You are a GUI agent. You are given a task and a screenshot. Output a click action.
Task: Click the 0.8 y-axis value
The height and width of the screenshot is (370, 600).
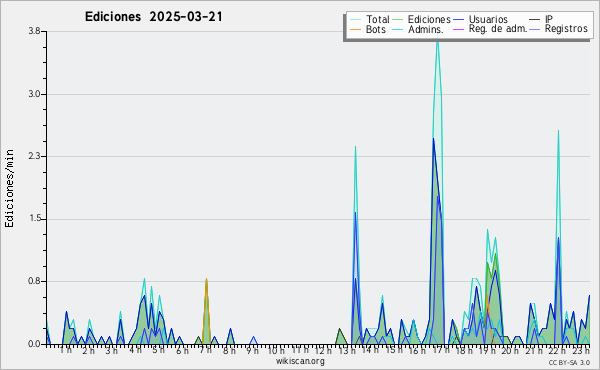(34, 282)
